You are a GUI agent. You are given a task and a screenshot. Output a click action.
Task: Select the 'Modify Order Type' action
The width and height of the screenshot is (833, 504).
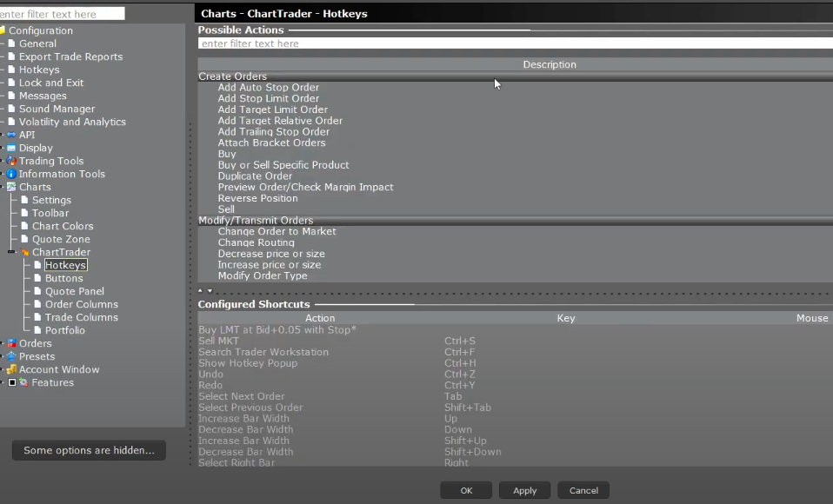point(263,275)
